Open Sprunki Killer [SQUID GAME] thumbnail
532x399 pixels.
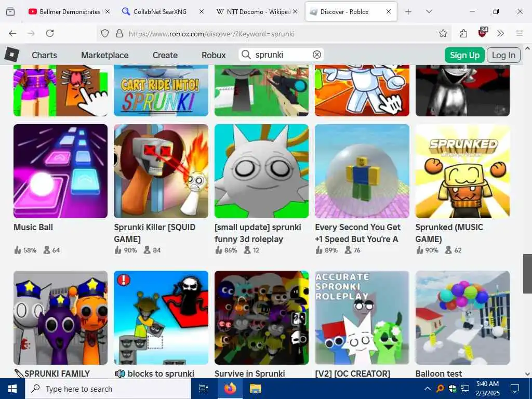(x=161, y=171)
